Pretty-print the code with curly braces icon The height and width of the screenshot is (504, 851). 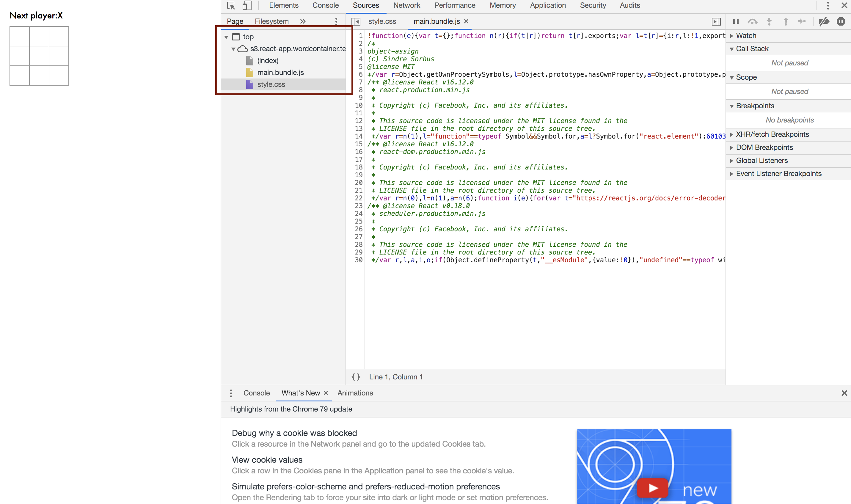tap(356, 377)
